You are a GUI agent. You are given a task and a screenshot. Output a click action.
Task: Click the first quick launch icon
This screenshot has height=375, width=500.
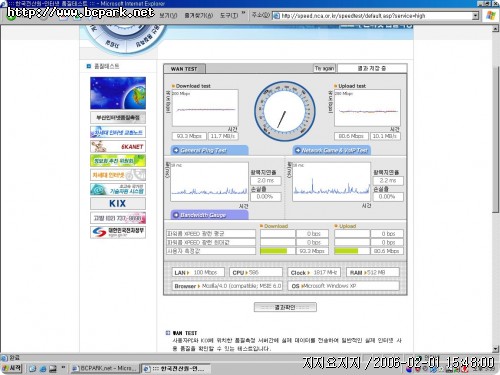[32, 368]
